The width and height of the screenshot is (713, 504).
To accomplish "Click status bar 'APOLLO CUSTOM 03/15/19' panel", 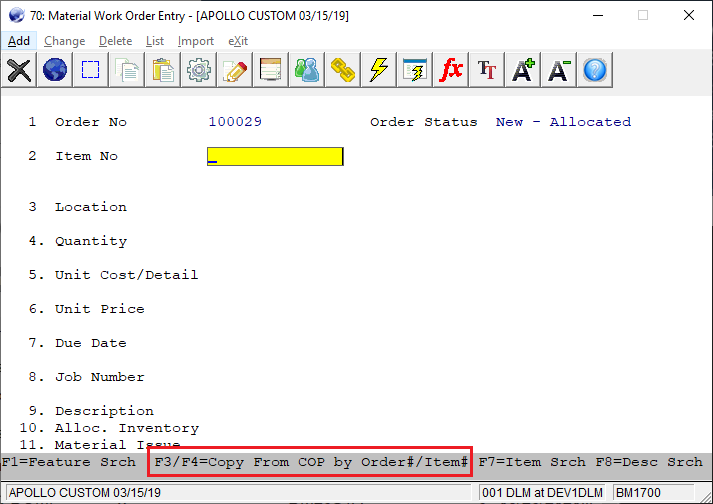I will click(239, 493).
